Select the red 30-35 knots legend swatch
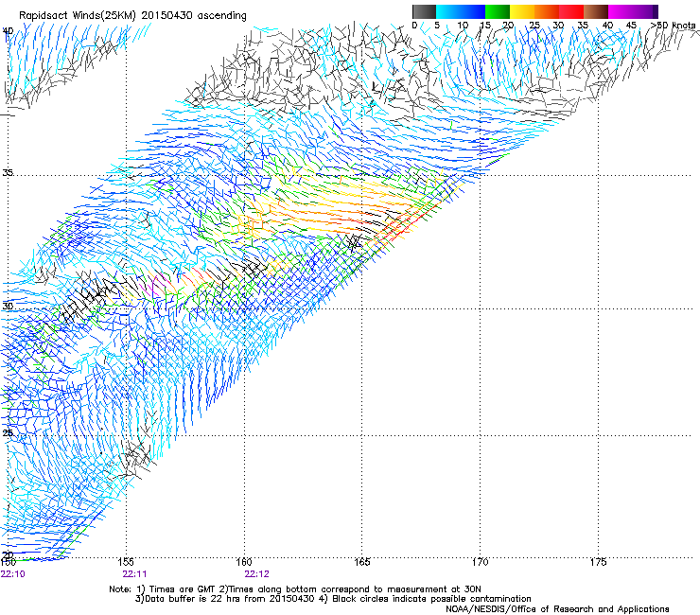The image size is (700, 615). [571, 11]
